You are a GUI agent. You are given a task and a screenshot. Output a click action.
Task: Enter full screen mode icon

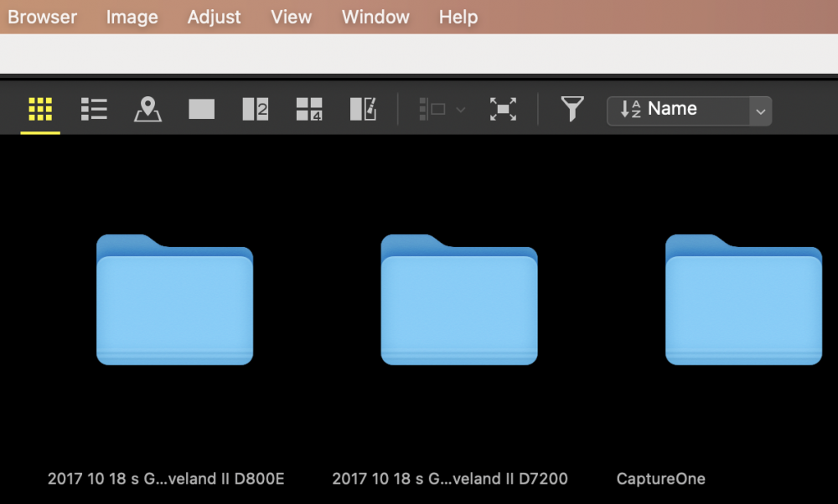pos(504,110)
